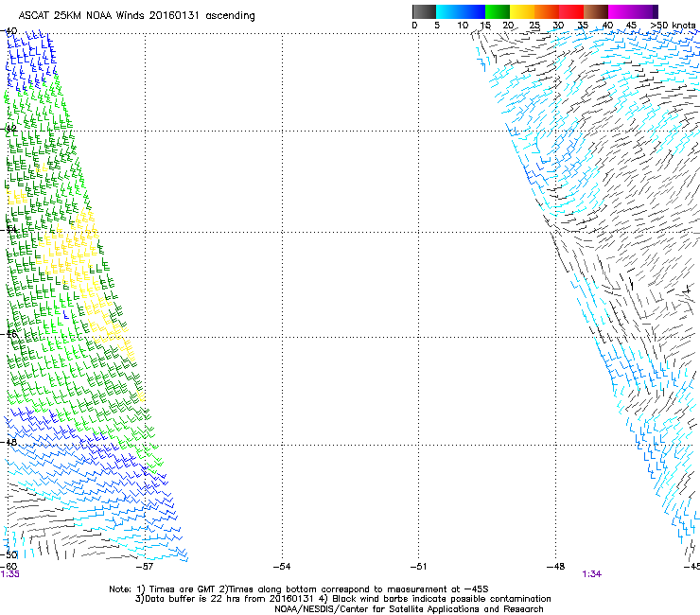
Task: Click the ASCAT 25KM NOAA Winds title
Action: (x=136, y=16)
